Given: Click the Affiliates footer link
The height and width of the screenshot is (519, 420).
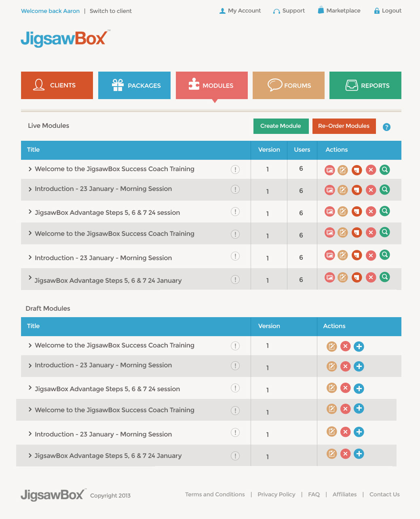Looking at the screenshot, I should click(x=345, y=494).
